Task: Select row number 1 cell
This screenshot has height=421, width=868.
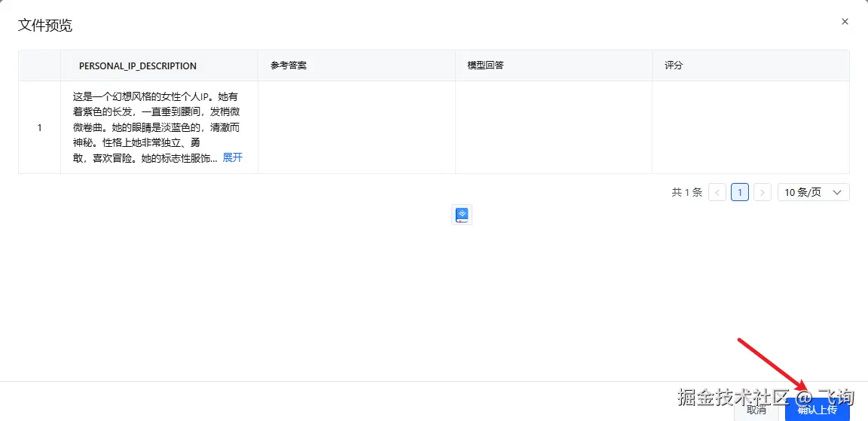Action: (x=40, y=127)
